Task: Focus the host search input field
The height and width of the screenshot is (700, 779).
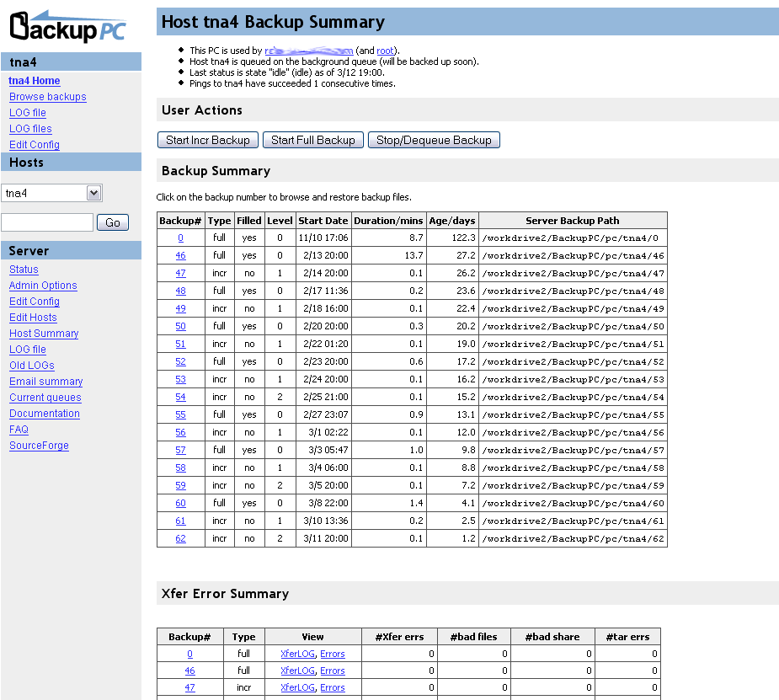Action: (x=47, y=222)
